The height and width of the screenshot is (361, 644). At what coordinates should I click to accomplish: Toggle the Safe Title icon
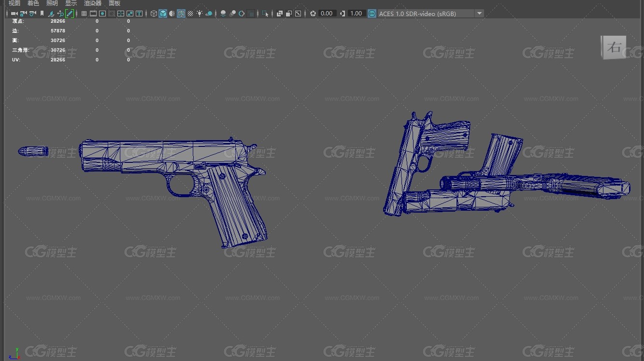[139, 14]
